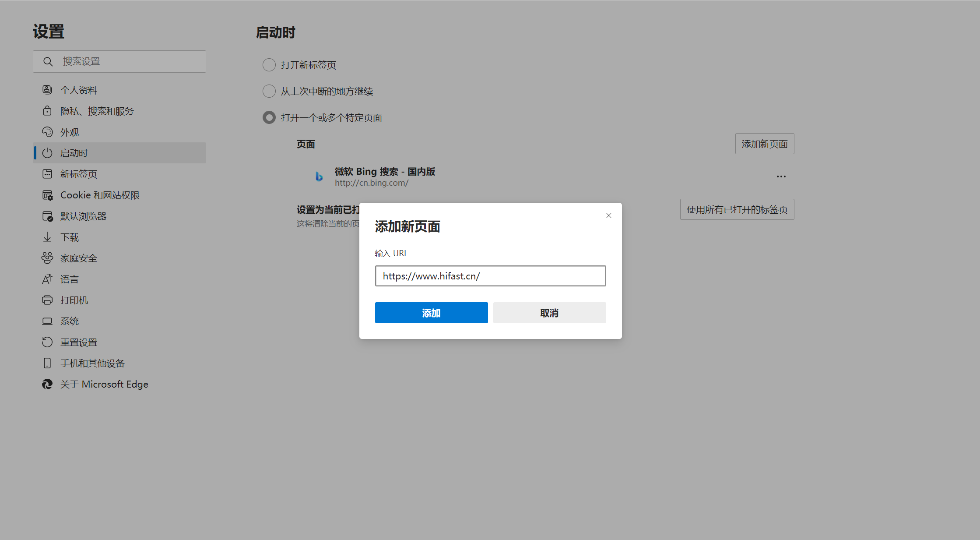980x540 pixels.
Task: Click the Printer (打印机) icon
Action: [x=47, y=300]
